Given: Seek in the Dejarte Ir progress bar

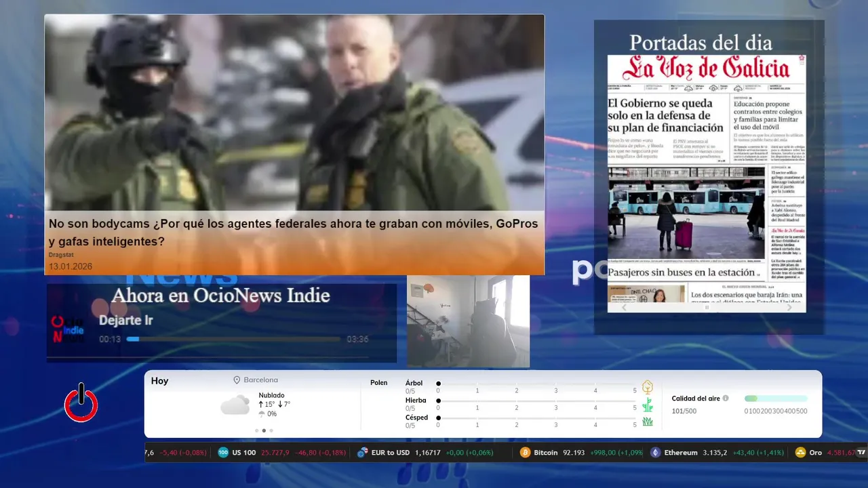Looking at the screenshot, I should (233, 339).
